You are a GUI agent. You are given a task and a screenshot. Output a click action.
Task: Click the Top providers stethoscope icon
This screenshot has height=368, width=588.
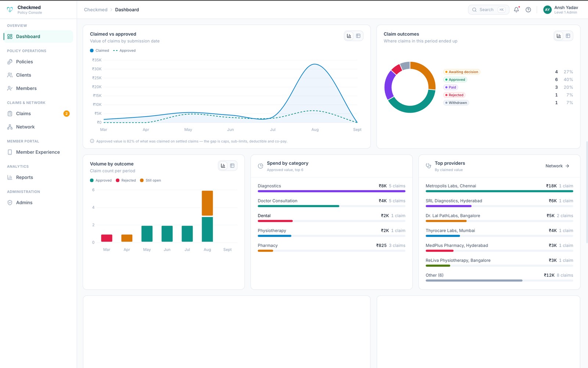(429, 166)
